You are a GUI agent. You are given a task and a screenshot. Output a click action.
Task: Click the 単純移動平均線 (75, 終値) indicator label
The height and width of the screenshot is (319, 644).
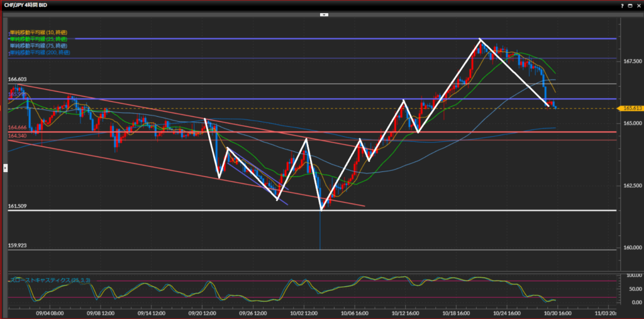(x=38, y=46)
